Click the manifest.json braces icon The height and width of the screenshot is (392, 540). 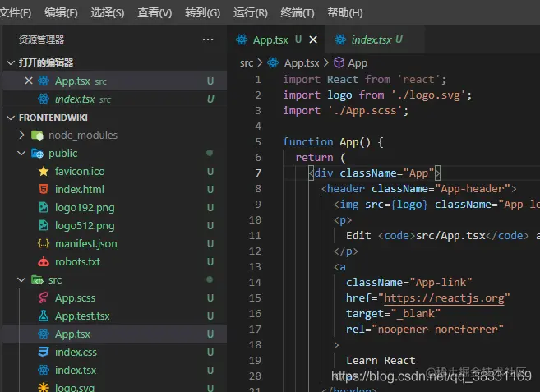[x=44, y=243]
